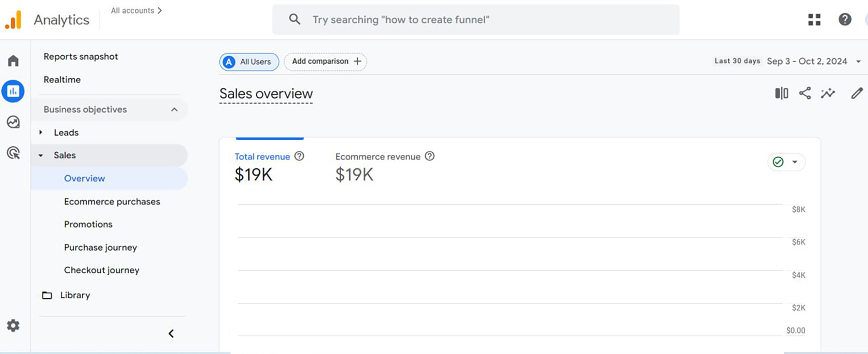868x354 pixels.
Task: Click the Library folder icon
Action: click(47, 295)
